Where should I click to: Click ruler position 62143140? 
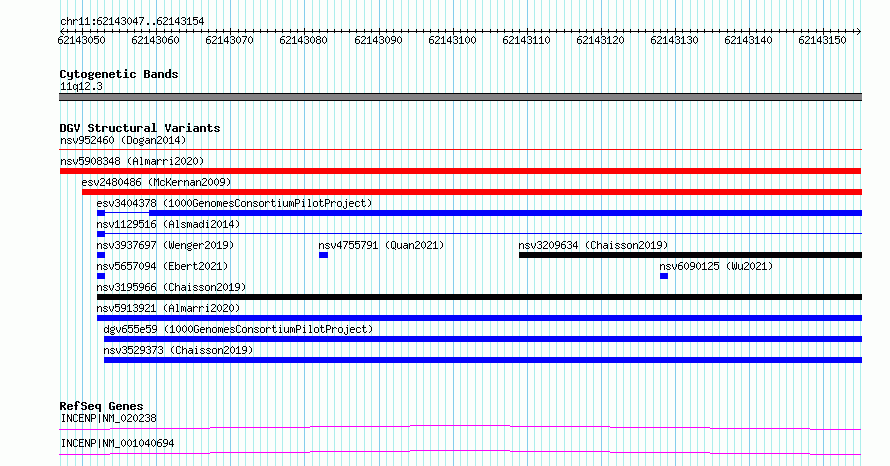[748, 40]
